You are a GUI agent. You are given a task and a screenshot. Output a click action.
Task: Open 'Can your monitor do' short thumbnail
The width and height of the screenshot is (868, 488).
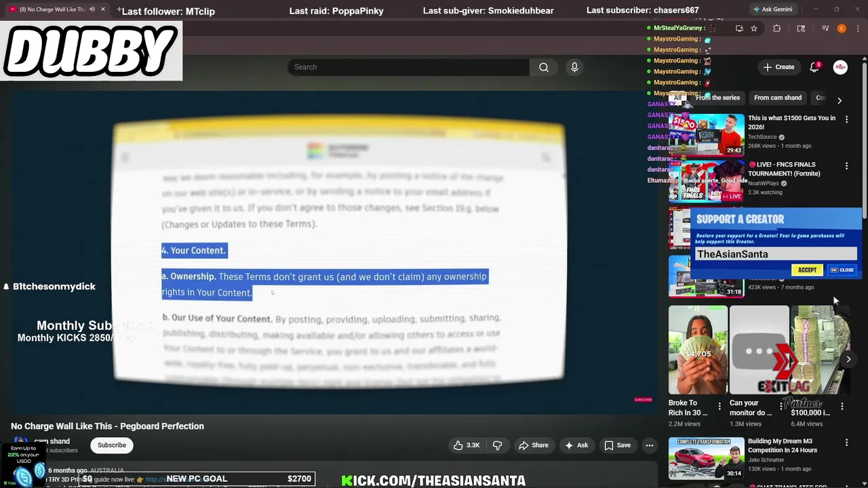pos(759,350)
